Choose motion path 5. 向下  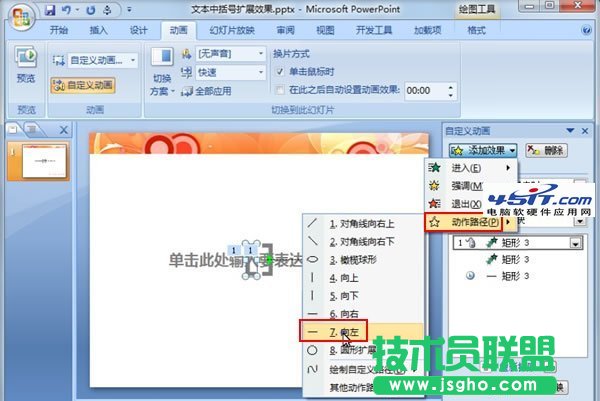click(364, 296)
